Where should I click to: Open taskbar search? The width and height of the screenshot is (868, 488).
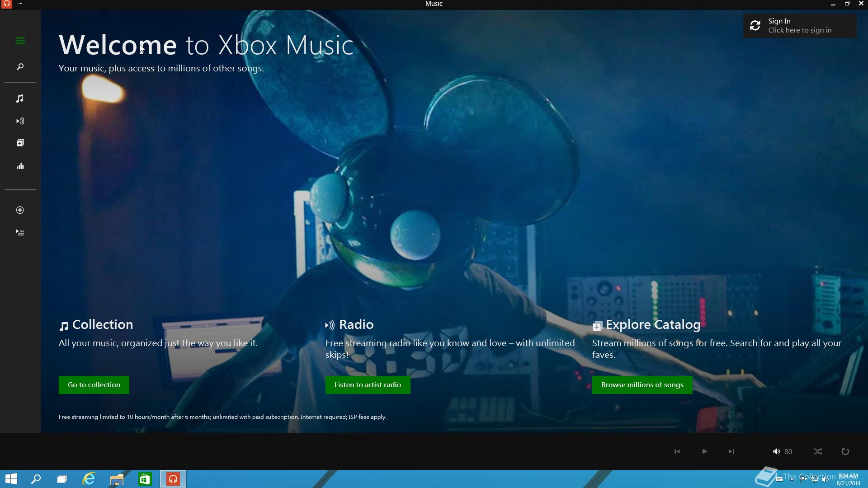[x=36, y=479]
